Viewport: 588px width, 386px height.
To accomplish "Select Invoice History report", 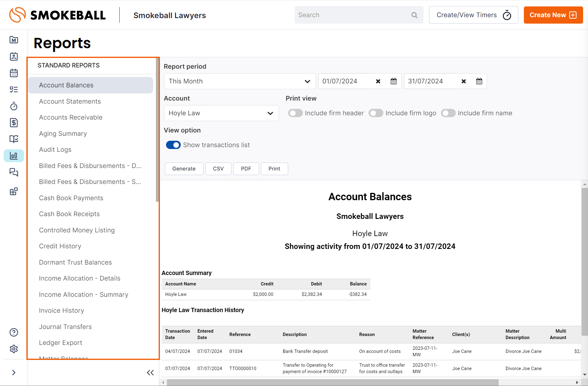I will [x=61, y=311].
